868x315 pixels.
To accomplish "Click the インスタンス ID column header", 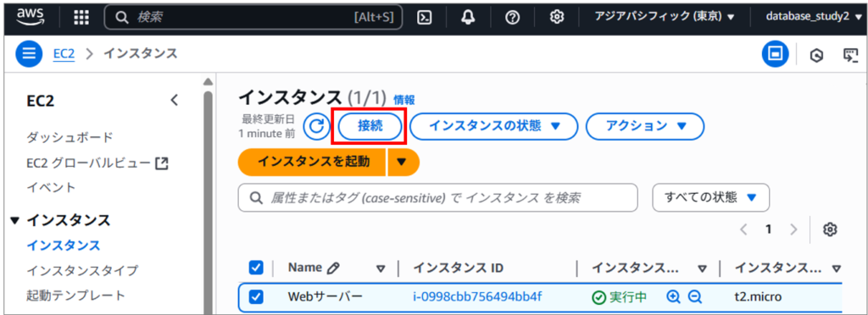I will [459, 268].
